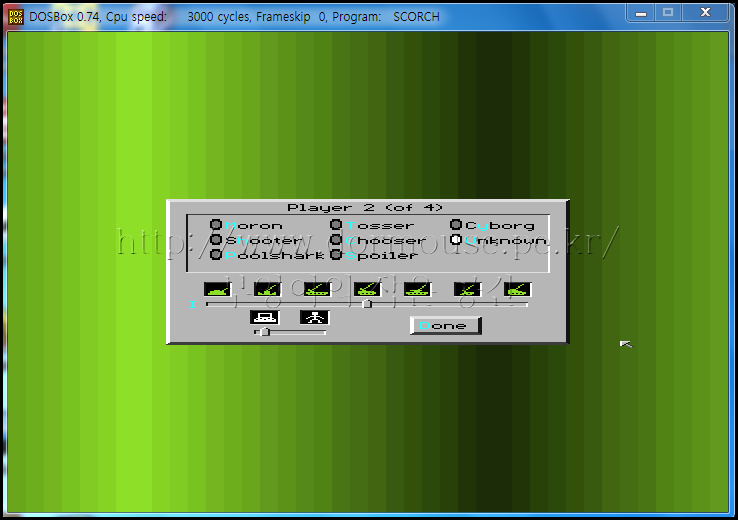Click the player type slider handle
The width and height of the screenshot is (738, 520).
point(265,332)
